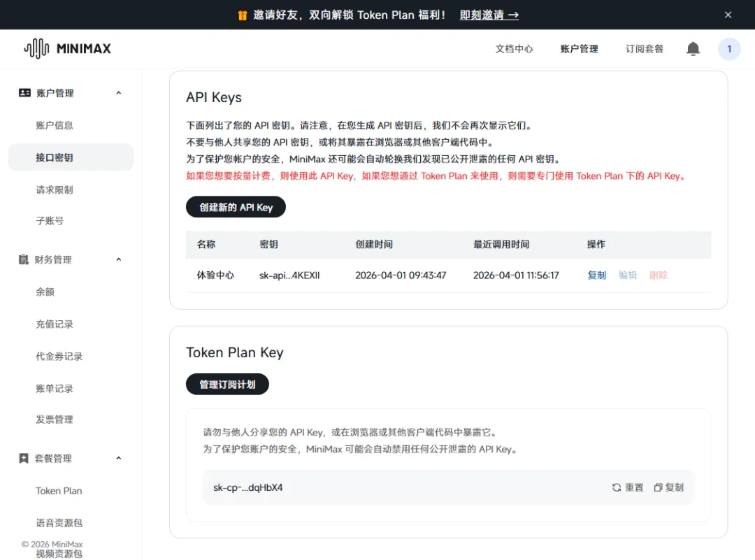Viewport: 755px width, 560px height.
Task: Open Token Plan in sidebar
Action: point(59,491)
